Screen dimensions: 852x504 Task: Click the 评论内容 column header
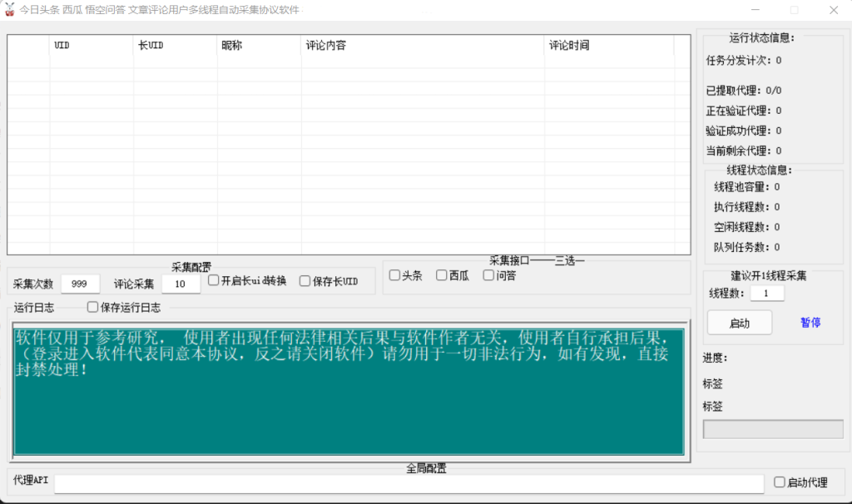point(423,46)
